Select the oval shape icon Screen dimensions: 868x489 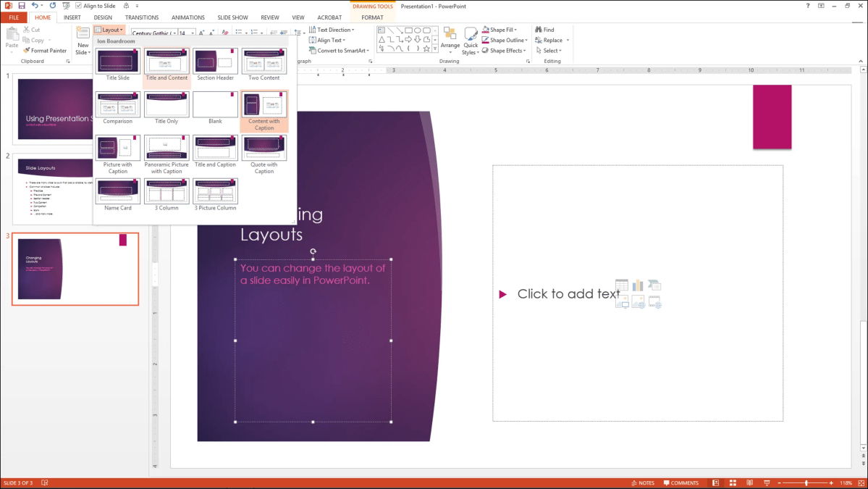[x=418, y=30]
